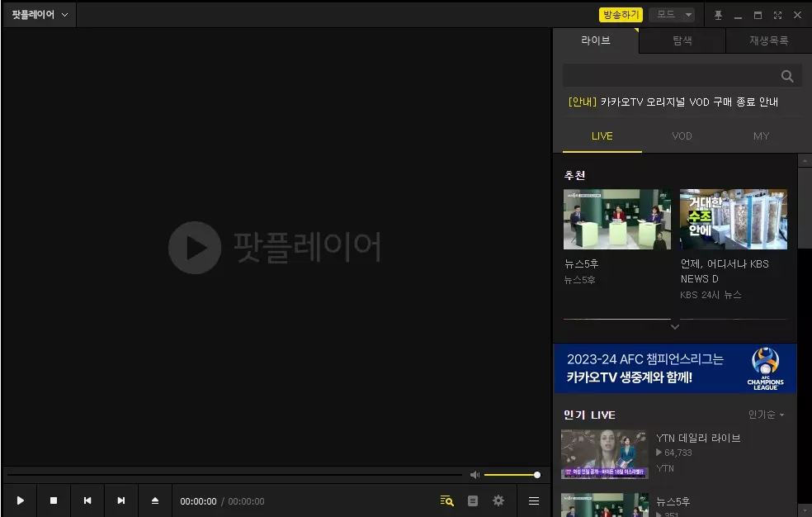Click the yellow 방송하기 button

coord(621,15)
